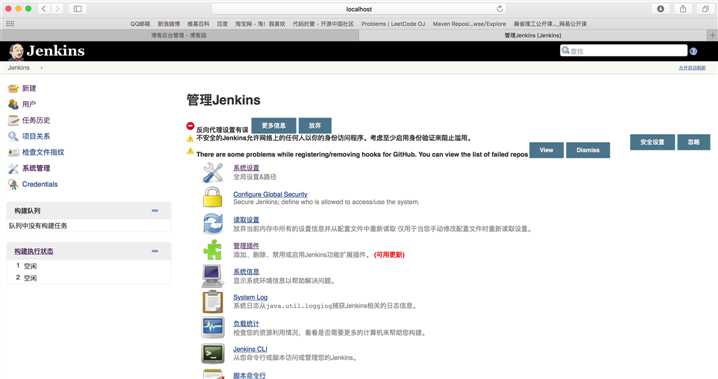The height and width of the screenshot is (379, 718).
Task: Open the Jenkins CLI link
Action: [250, 349]
